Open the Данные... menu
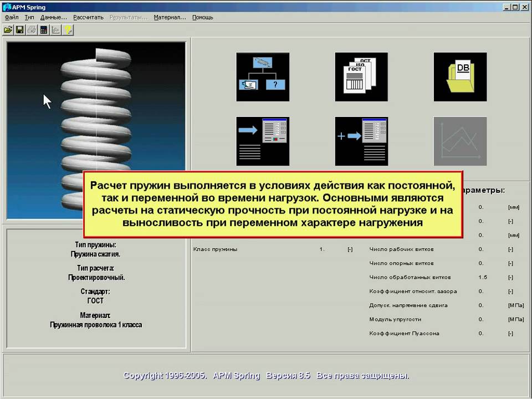The width and height of the screenshot is (532, 399). [54, 17]
